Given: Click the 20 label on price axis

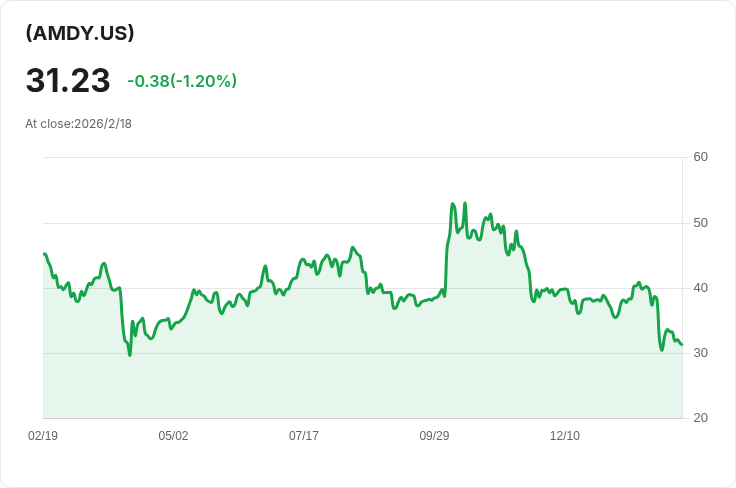Looking at the screenshot, I should [x=700, y=418].
